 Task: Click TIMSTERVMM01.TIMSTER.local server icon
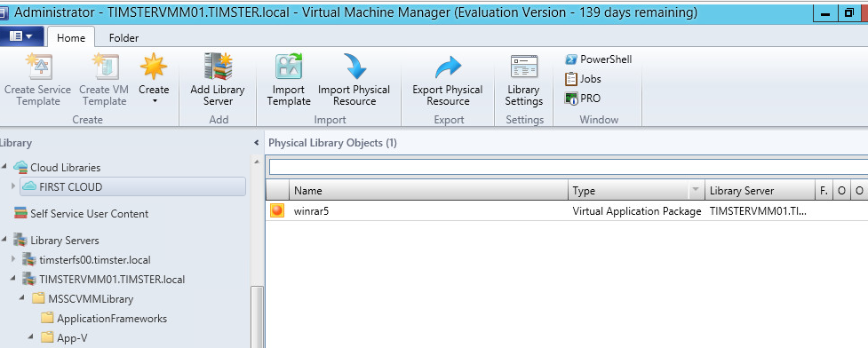click(29, 279)
